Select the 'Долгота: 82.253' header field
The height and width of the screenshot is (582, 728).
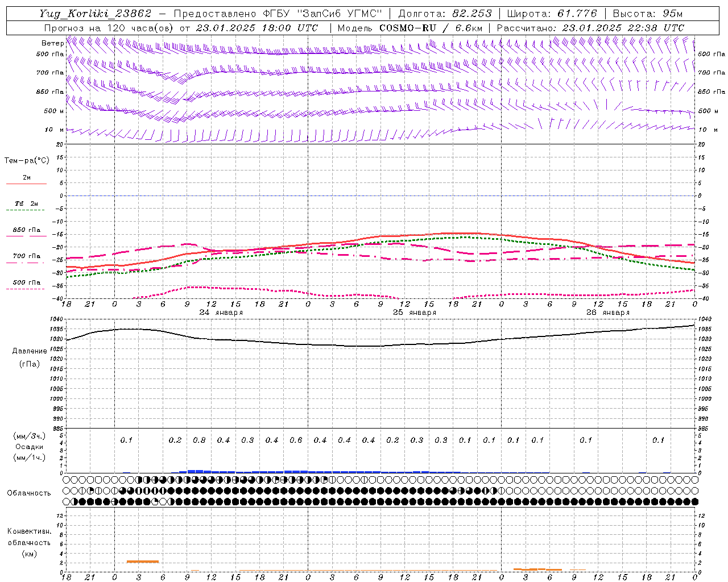(445, 14)
